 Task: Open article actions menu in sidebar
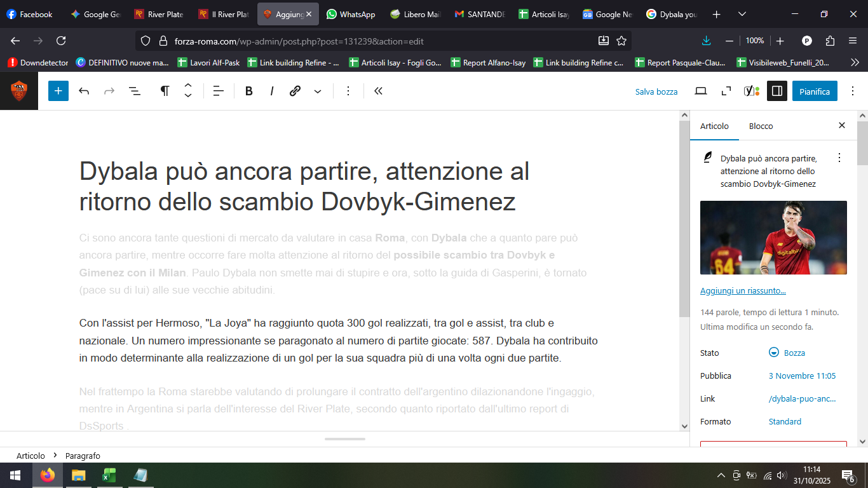(839, 158)
